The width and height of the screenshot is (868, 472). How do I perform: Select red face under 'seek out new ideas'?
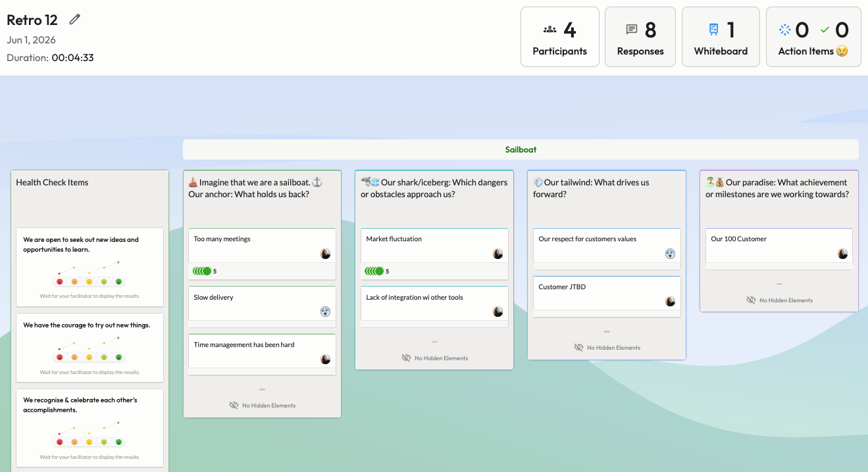tap(60, 281)
